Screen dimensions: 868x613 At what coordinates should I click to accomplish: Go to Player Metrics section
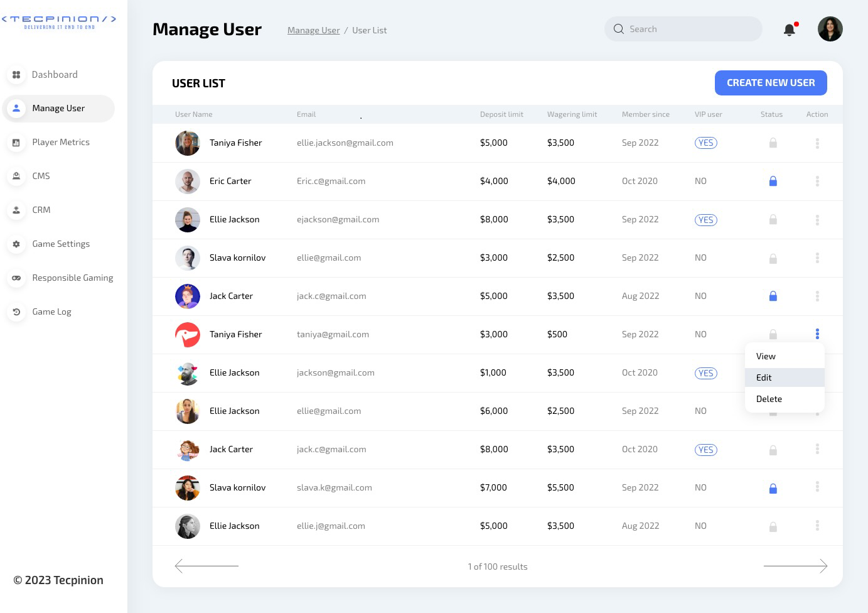[60, 143]
